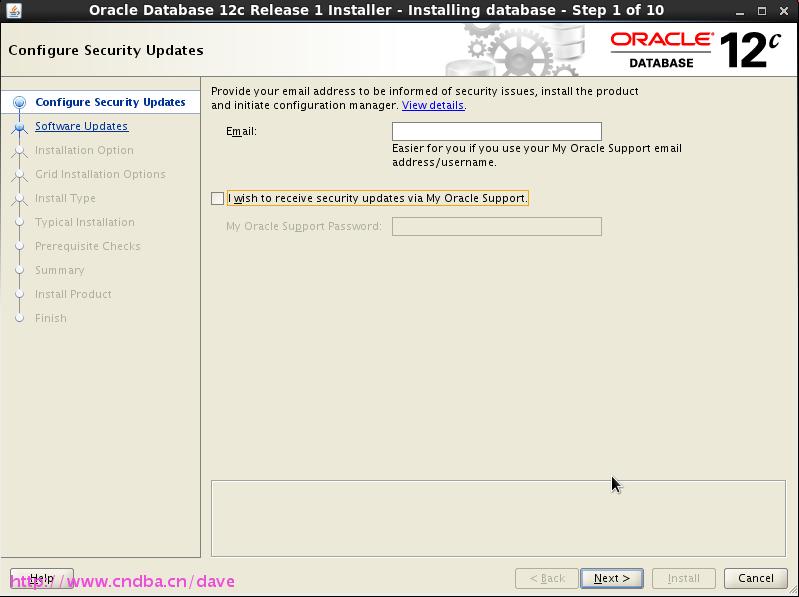The image size is (799, 597).
Task: Click the disabled Install button
Action: tap(683, 578)
